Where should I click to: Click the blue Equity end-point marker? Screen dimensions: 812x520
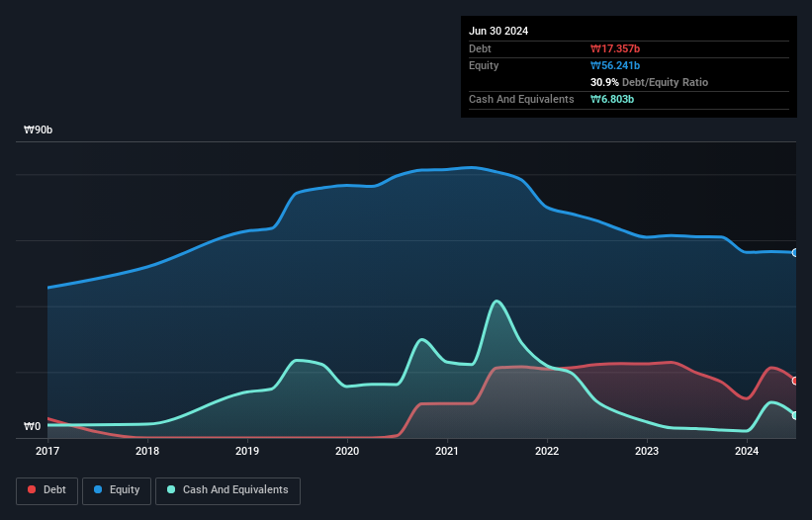point(795,253)
